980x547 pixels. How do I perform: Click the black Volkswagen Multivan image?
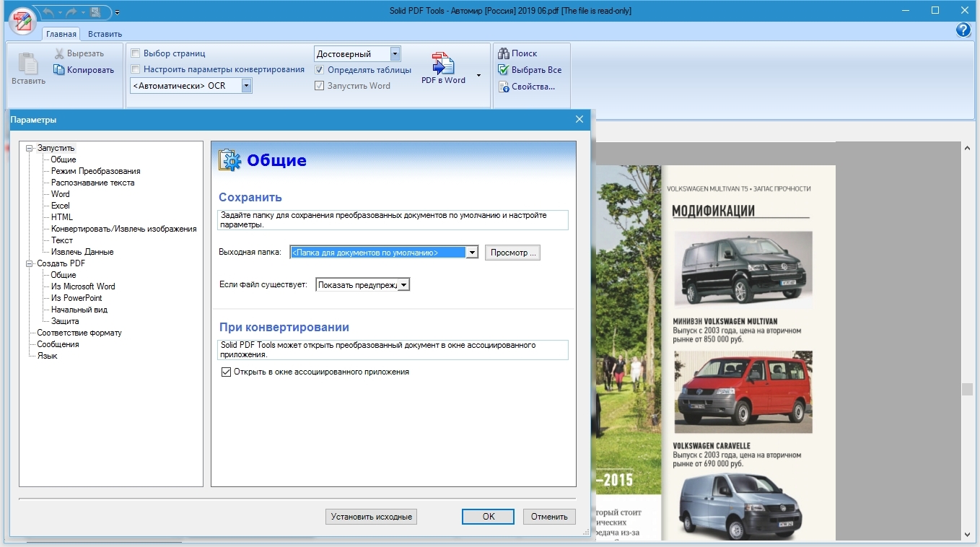pyautogui.click(x=743, y=270)
